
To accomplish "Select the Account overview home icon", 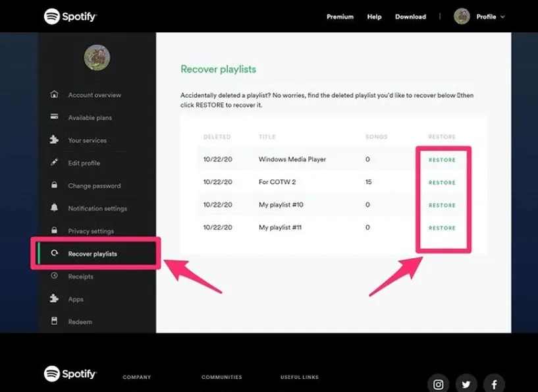I will [x=56, y=94].
